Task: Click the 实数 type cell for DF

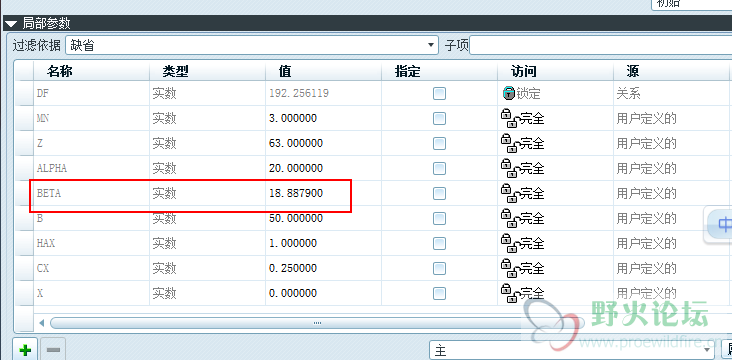Action: point(207,93)
